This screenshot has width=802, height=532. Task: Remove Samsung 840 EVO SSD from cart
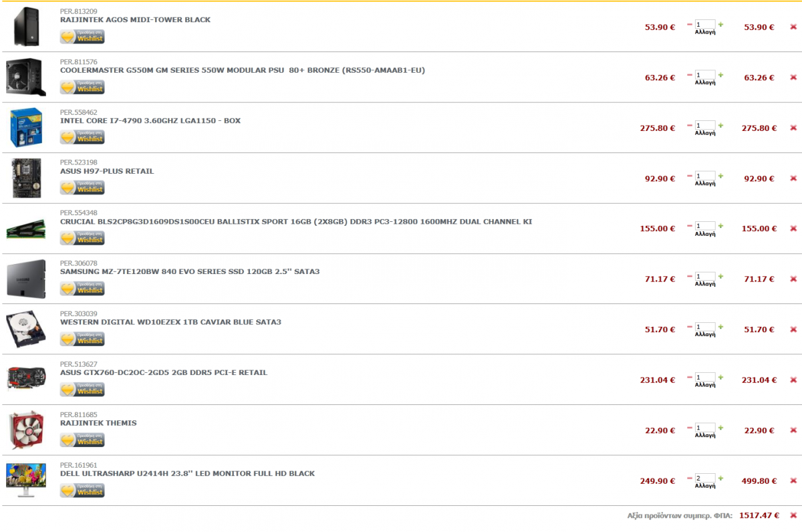pos(793,279)
